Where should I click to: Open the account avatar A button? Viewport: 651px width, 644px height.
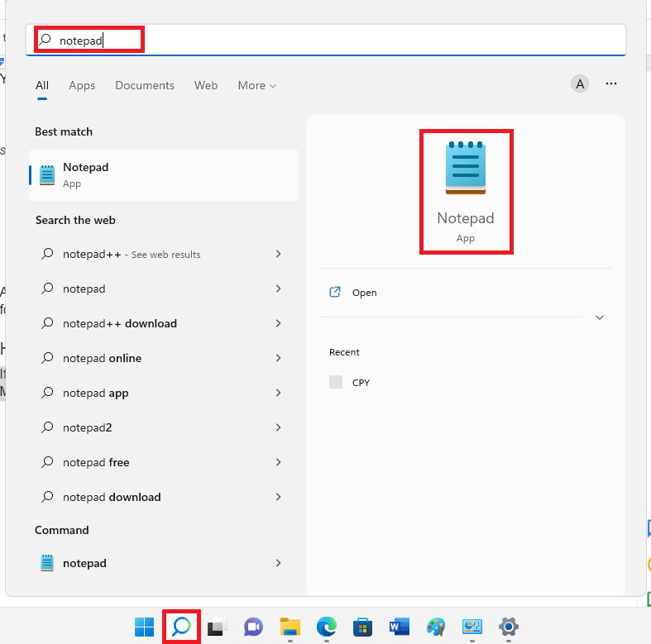[580, 83]
